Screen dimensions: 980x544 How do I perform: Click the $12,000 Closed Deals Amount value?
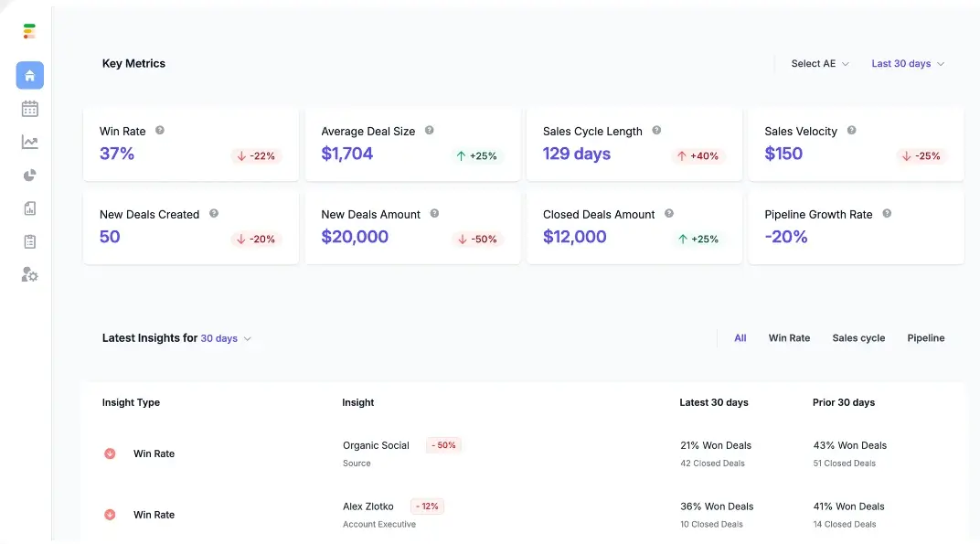click(574, 237)
